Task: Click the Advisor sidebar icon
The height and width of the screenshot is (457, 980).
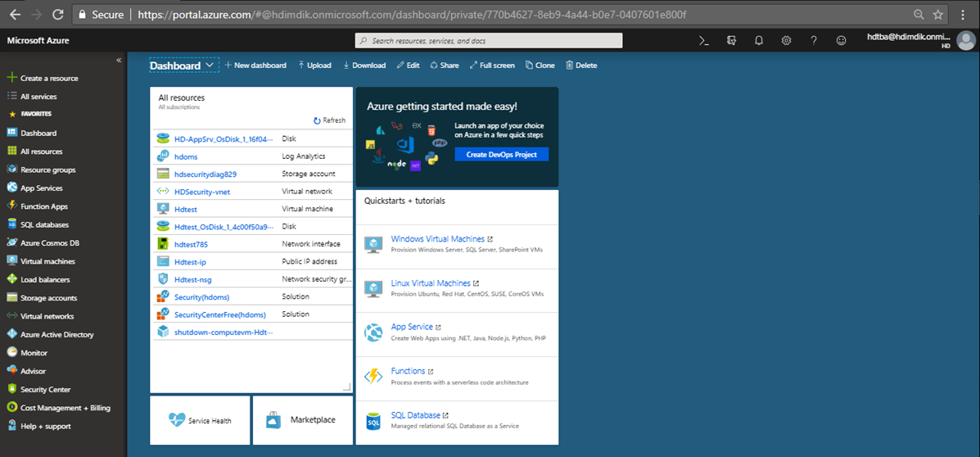Action: click(x=11, y=371)
